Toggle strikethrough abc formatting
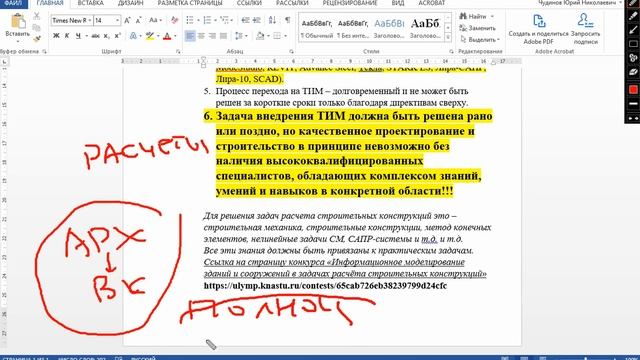 pos(96,36)
